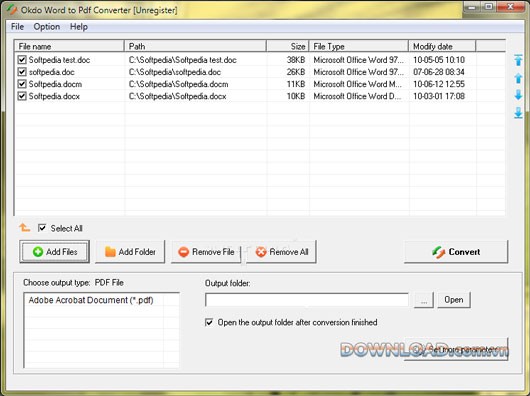Sort by the File name column header
Image resolution: width=530 pixels, height=396 pixels.
tap(69, 46)
